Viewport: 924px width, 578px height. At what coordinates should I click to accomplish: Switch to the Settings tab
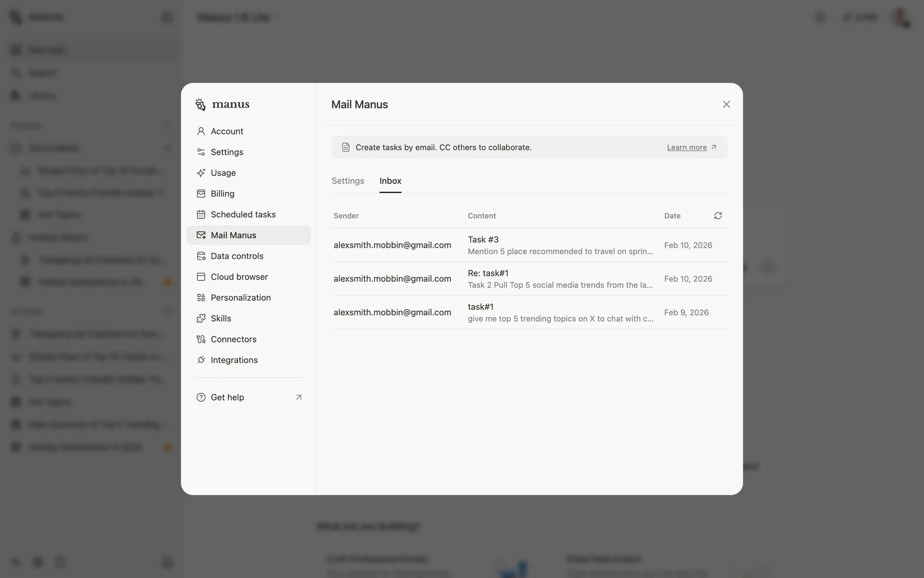tap(347, 181)
